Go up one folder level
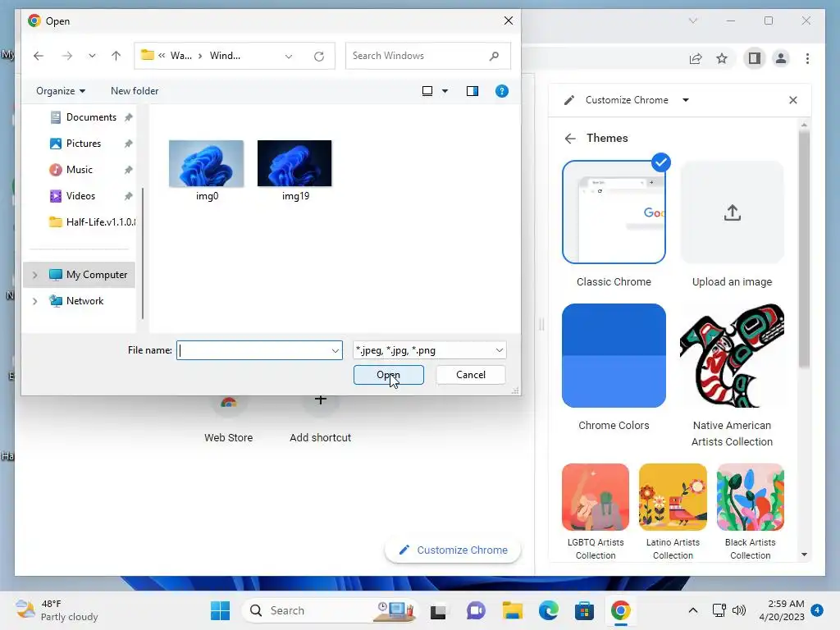Image resolution: width=840 pixels, height=630 pixels. [116, 56]
